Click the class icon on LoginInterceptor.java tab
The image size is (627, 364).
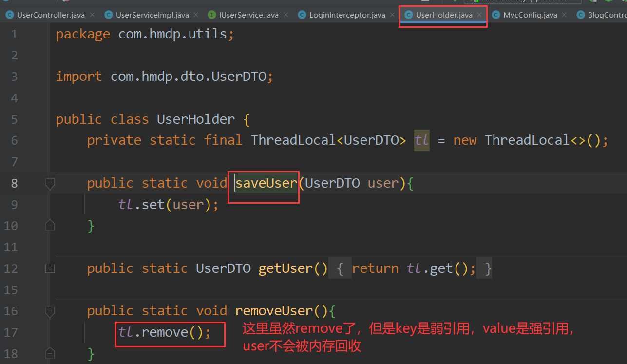302,15
